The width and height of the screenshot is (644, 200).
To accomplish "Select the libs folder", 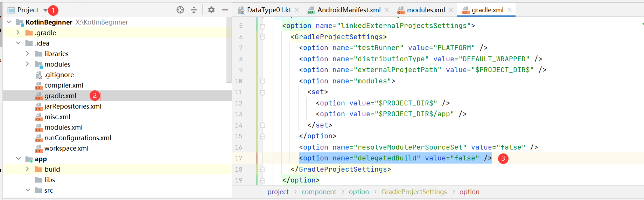I will [x=50, y=180].
